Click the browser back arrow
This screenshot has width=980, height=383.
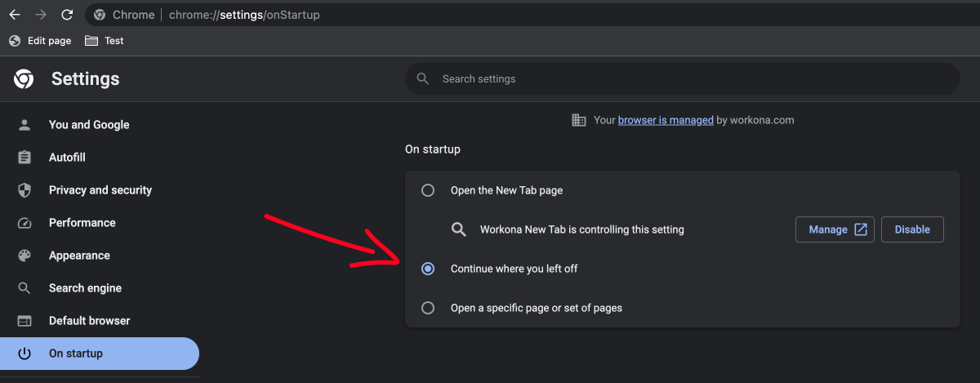(x=15, y=15)
